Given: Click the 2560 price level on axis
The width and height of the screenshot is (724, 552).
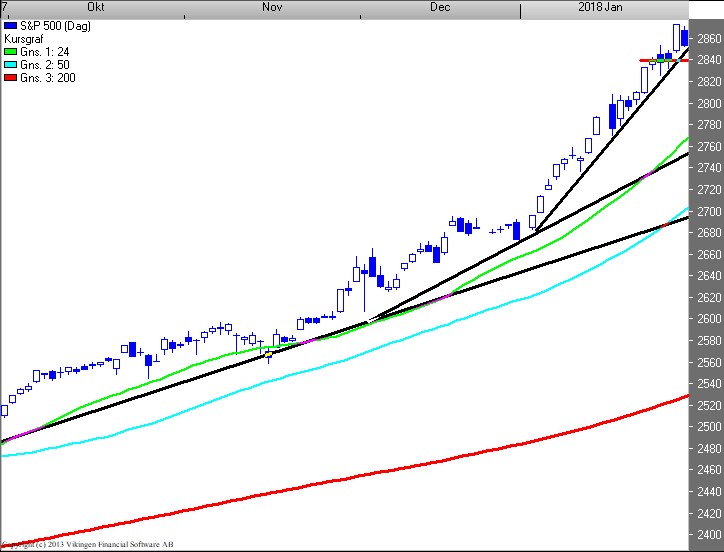Looking at the screenshot, I should click(x=709, y=362).
